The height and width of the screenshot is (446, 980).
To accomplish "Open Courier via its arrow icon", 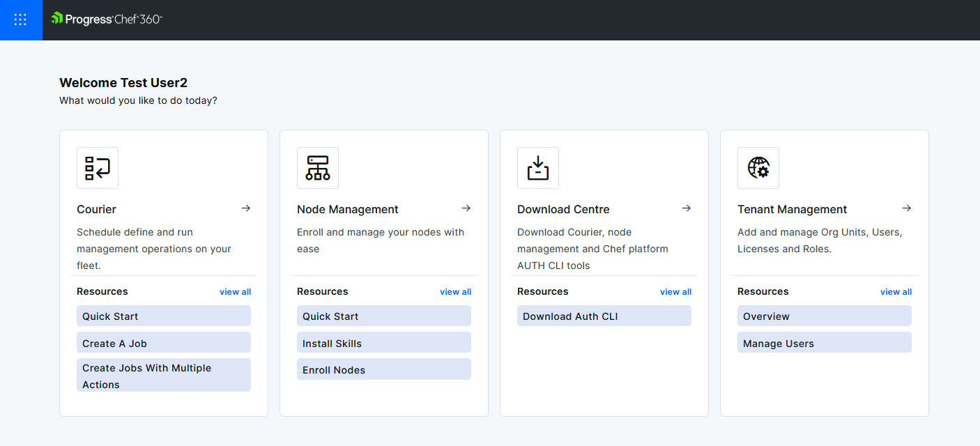I will pos(245,208).
